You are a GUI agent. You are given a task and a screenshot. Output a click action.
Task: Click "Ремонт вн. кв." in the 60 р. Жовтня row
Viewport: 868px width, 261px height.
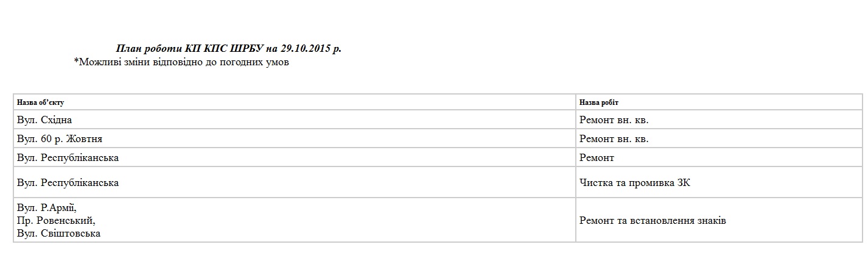tap(614, 139)
